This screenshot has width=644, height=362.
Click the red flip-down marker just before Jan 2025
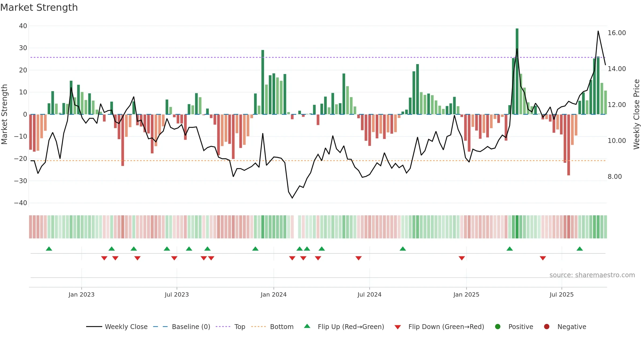pos(462,258)
